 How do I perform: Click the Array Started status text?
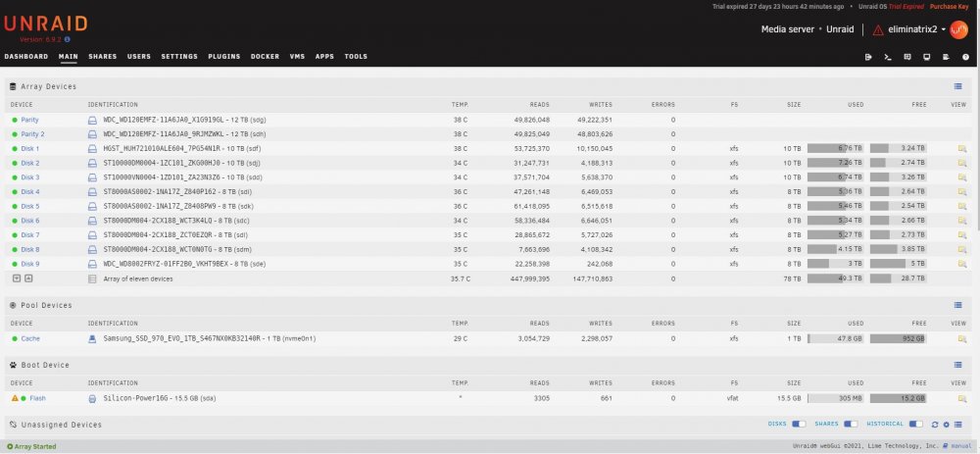point(31,446)
